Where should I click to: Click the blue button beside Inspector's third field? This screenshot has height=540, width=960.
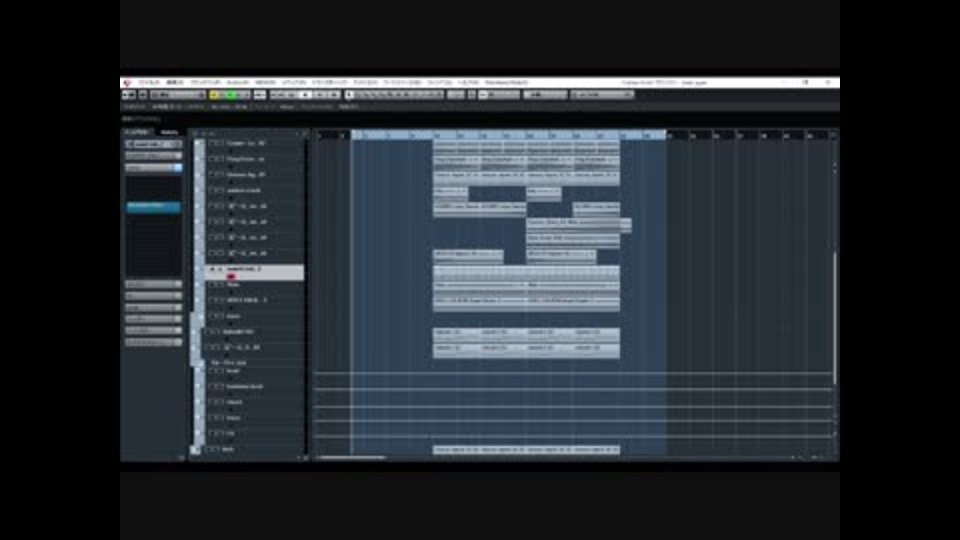tap(178, 167)
